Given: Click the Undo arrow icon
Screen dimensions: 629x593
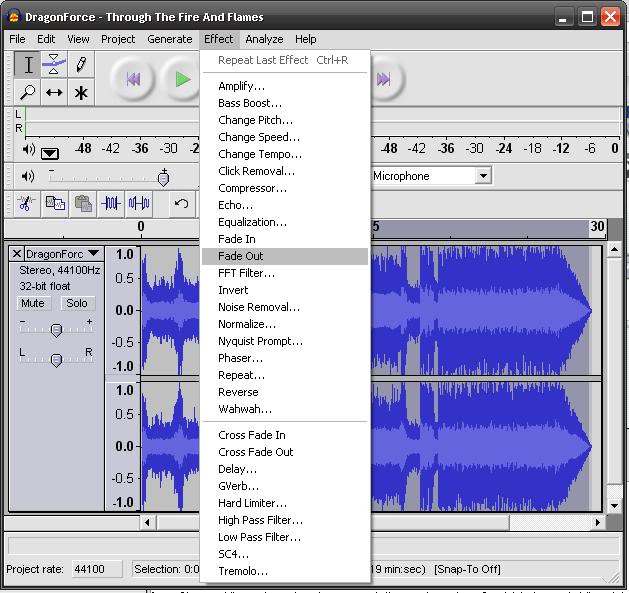Looking at the screenshot, I should [x=181, y=203].
